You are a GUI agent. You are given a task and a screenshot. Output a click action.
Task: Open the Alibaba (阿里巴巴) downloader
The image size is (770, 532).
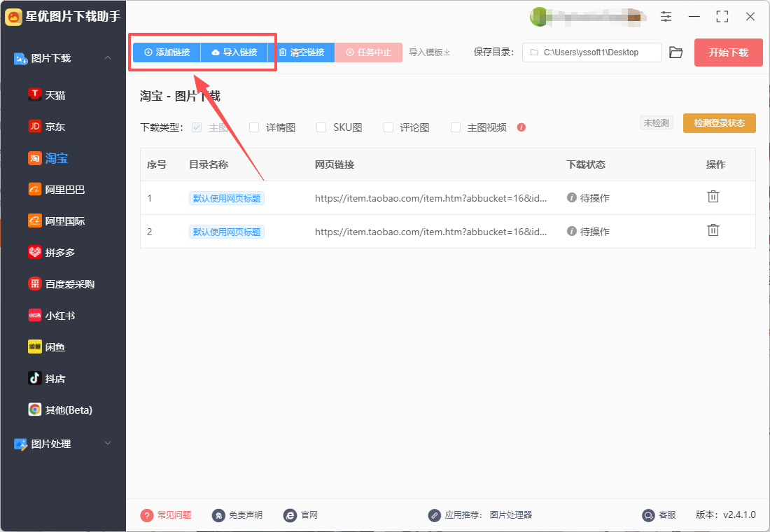point(57,190)
